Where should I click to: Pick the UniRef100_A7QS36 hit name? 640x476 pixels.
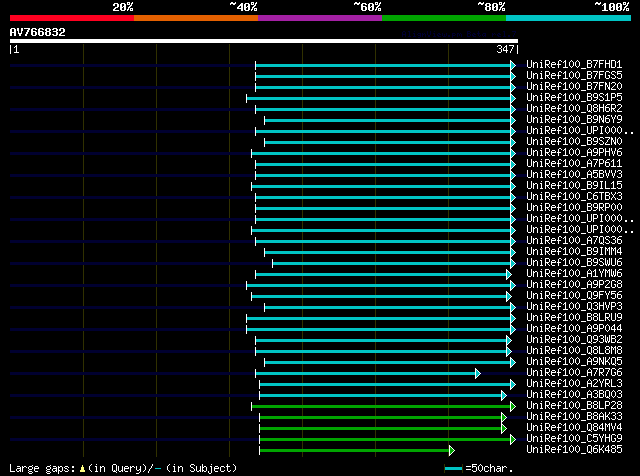click(574, 241)
